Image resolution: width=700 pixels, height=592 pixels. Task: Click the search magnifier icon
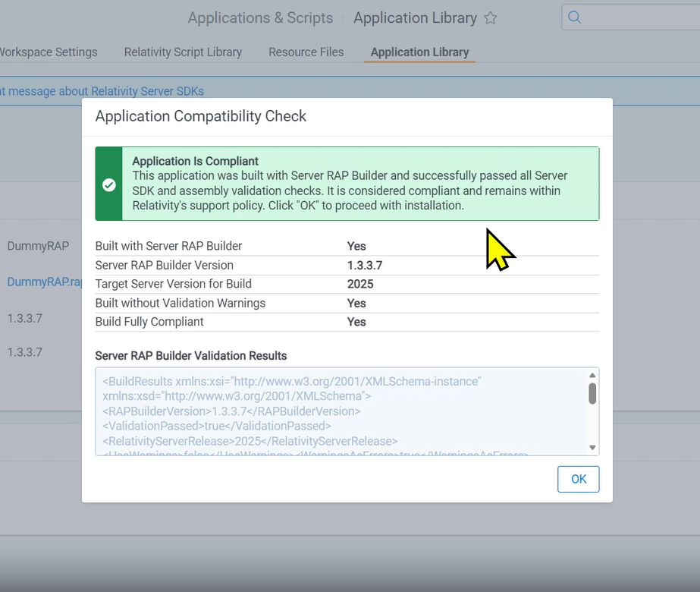tap(575, 17)
